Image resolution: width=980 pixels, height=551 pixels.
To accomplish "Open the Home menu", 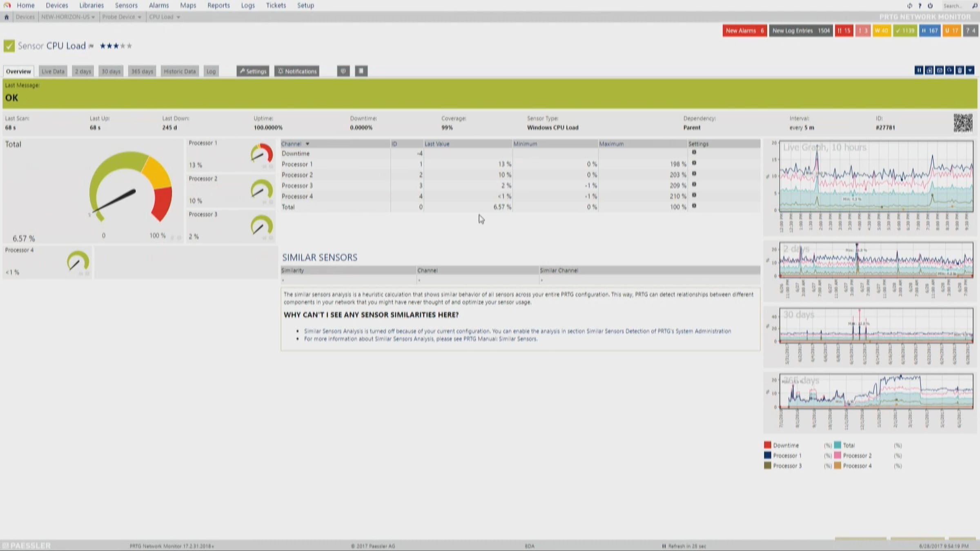I will (x=26, y=5).
